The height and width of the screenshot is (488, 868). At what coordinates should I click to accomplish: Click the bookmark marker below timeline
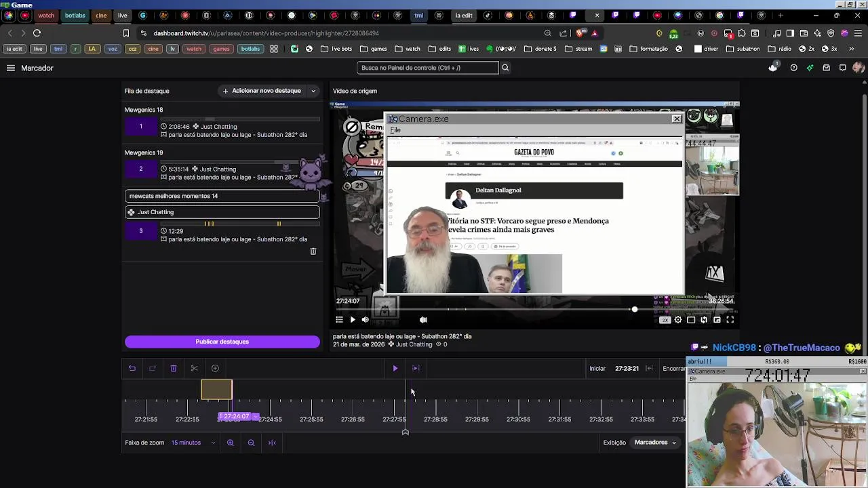click(405, 432)
